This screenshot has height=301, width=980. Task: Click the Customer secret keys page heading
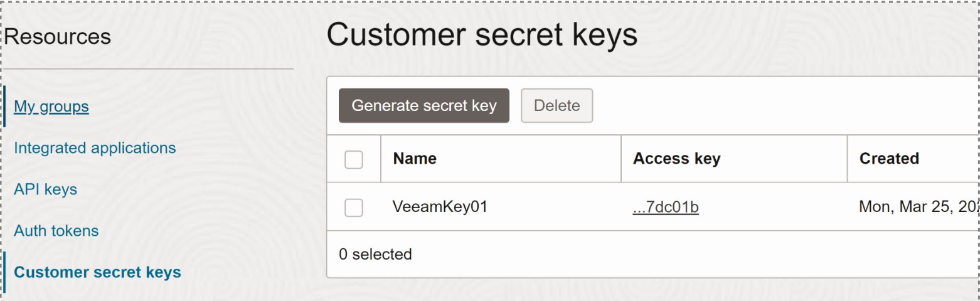(x=482, y=35)
